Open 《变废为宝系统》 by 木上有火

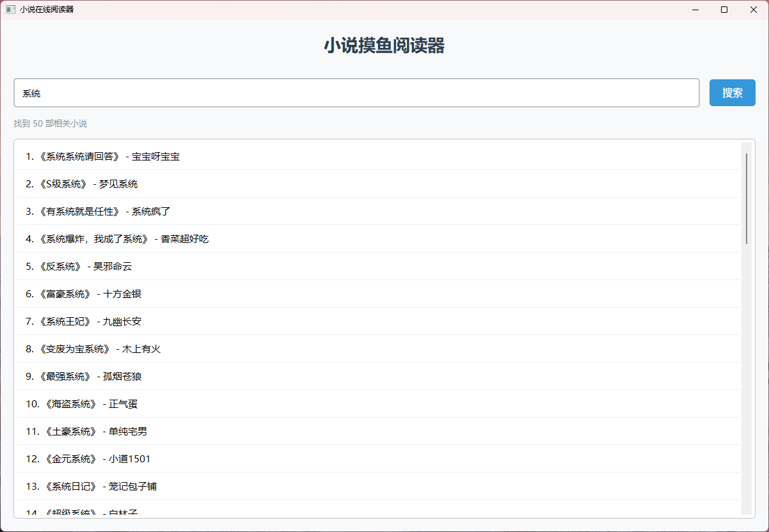93,349
